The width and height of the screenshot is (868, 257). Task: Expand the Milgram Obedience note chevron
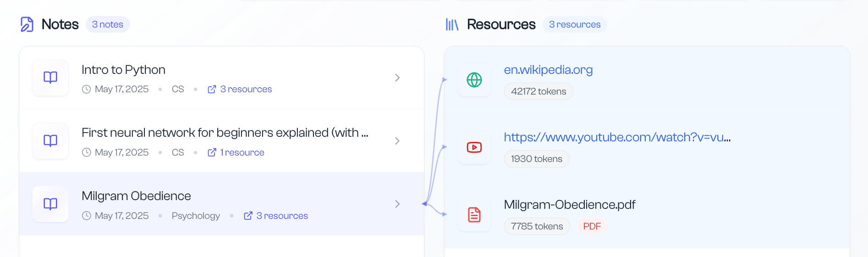click(x=397, y=204)
